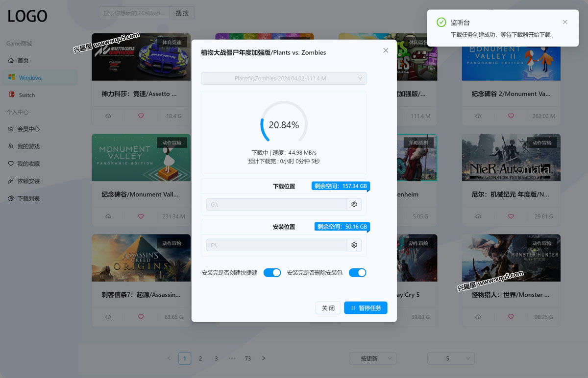Open Assassin's Creed Origins thumbnail
The height and width of the screenshot is (378, 588).
pyautogui.click(x=141, y=258)
